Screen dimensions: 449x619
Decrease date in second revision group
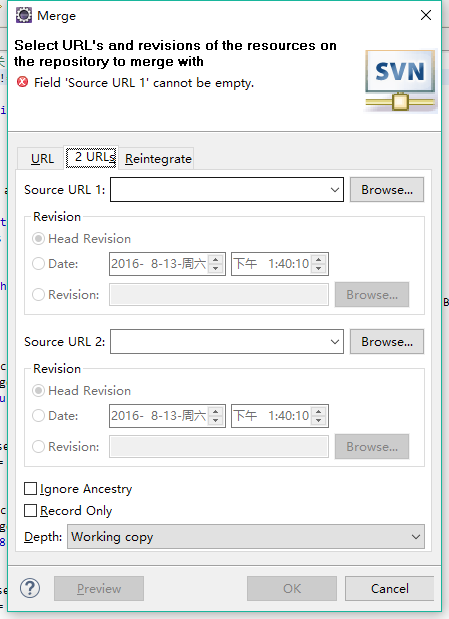point(215,420)
